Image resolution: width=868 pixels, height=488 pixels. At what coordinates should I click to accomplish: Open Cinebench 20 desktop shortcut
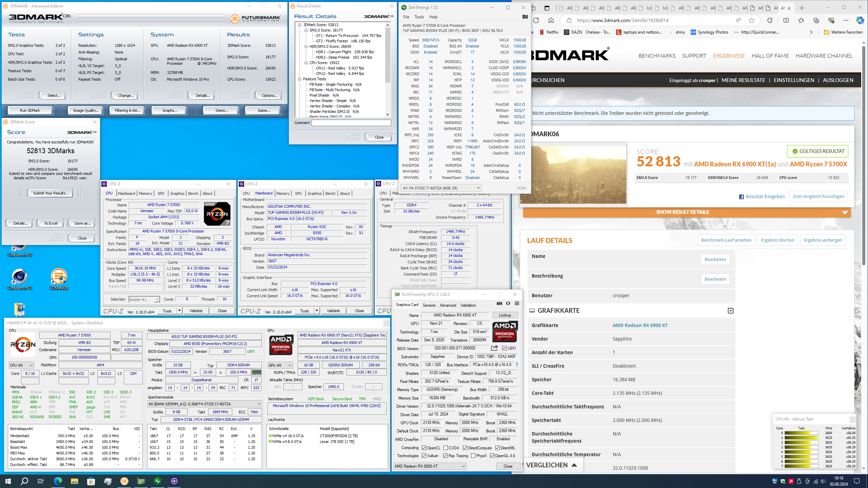point(20,251)
